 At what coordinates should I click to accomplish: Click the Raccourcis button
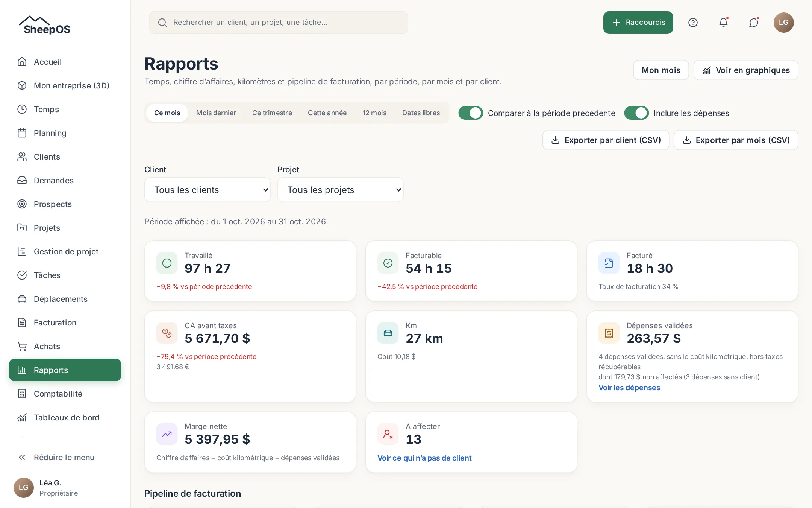(x=638, y=23)
